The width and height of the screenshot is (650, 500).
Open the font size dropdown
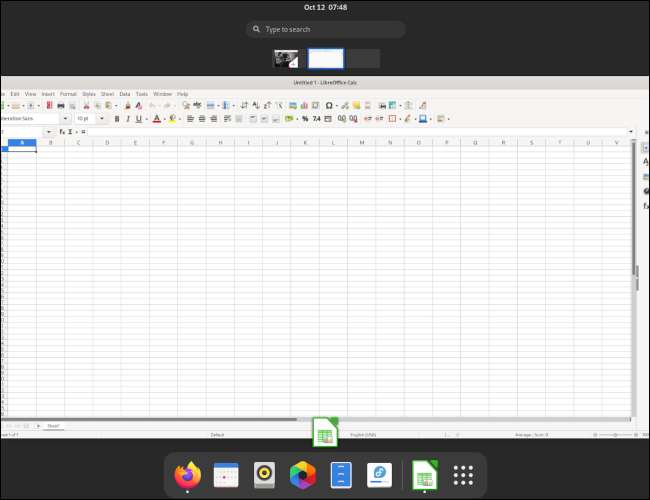point(102,119)
